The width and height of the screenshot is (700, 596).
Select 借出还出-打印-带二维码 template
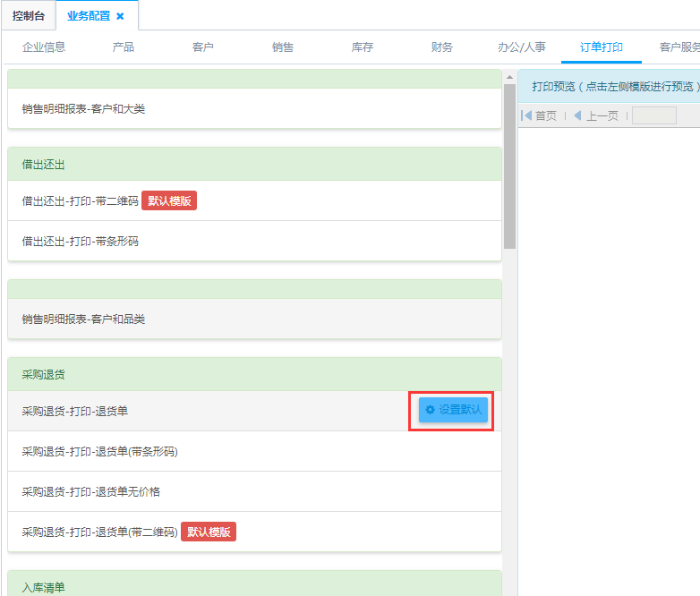tap(81, 201)
